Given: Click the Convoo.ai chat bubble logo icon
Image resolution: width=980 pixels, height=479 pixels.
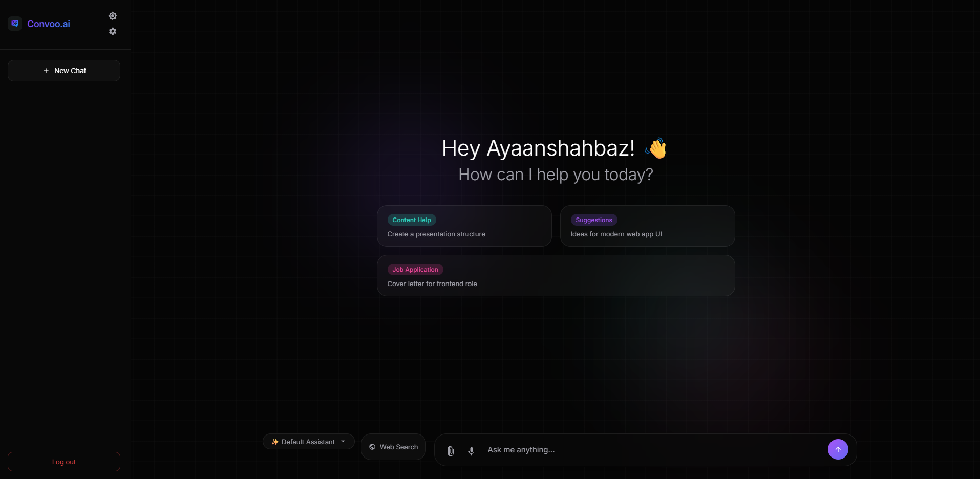Looking at the screenshot, I should (x=15, y=24).
